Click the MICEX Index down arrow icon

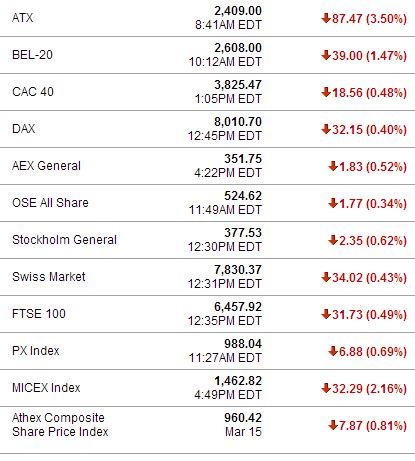326,388
